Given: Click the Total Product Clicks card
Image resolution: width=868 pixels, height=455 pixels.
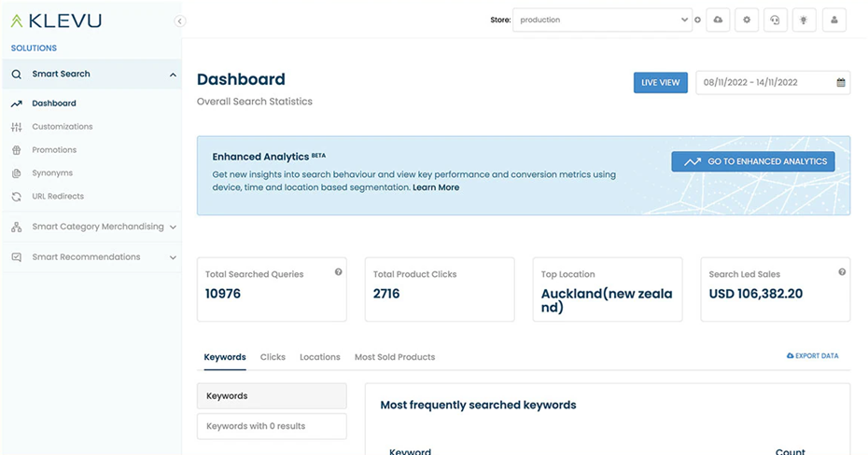Looking at the screenshot, I should coord(440,289).
